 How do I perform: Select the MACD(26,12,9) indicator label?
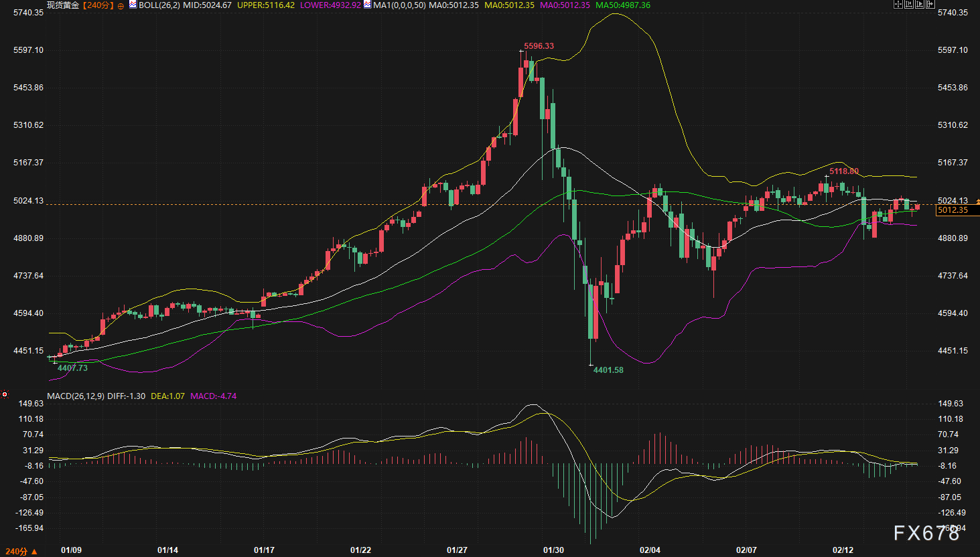(76, 396)
